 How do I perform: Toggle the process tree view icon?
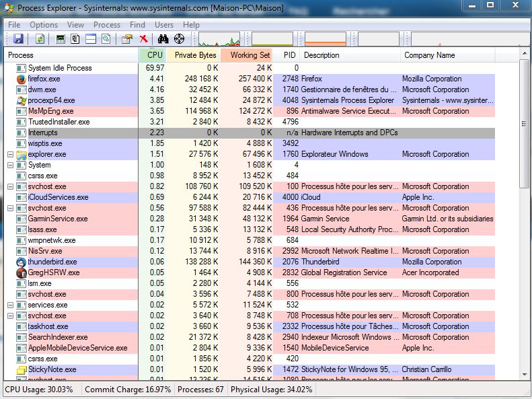75,39
